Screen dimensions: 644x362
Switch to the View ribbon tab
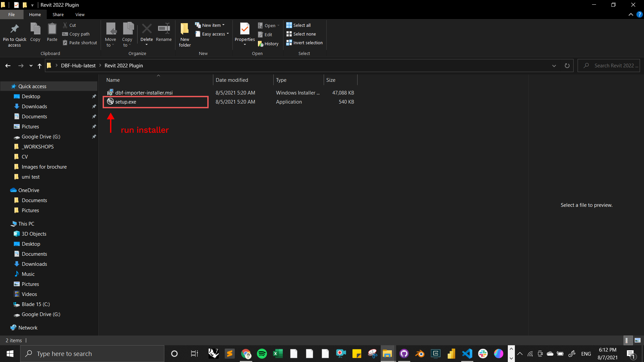(x=80, y=14)
